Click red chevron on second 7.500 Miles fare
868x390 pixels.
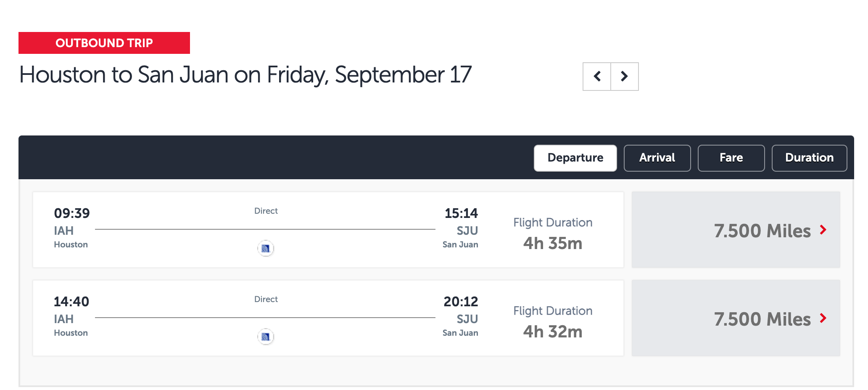pos(823,318)
